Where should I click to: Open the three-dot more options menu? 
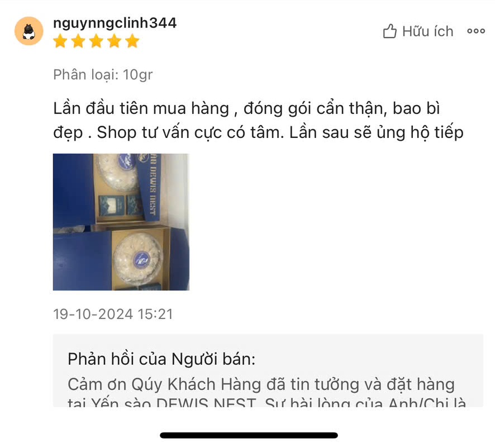tap(476, 31)
